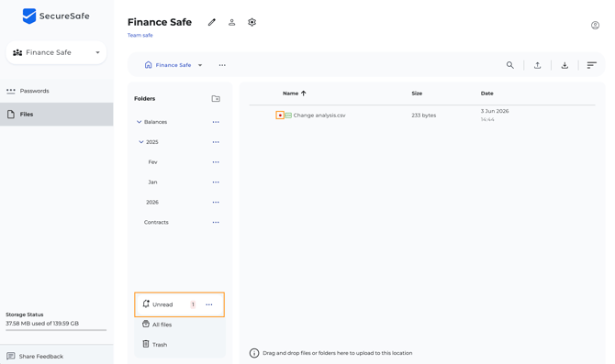Expand the Finance Safe breadcrumb dropdown arrow
This screenshot has width=615, height=364.
click(x=200, y=65)
